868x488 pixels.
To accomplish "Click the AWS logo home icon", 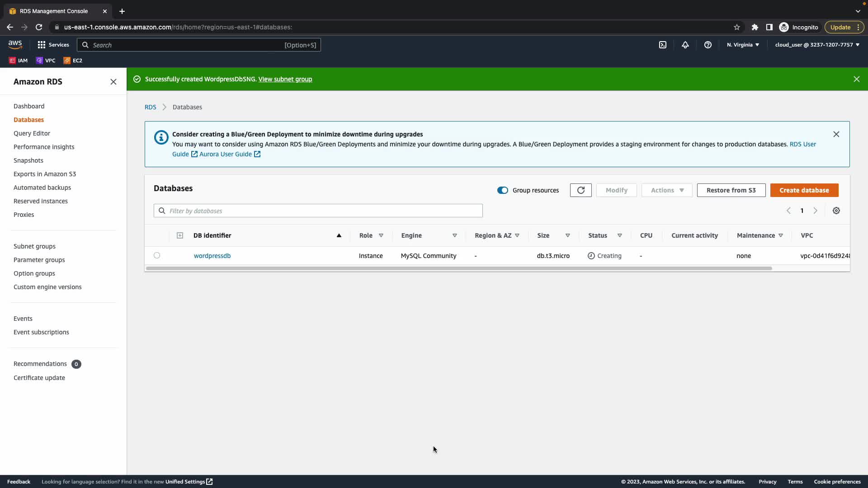I will (x=15, y=44).
